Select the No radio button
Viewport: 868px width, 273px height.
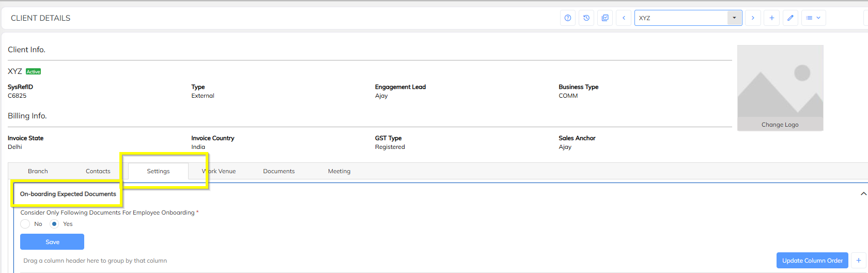[x=25, y=224]
